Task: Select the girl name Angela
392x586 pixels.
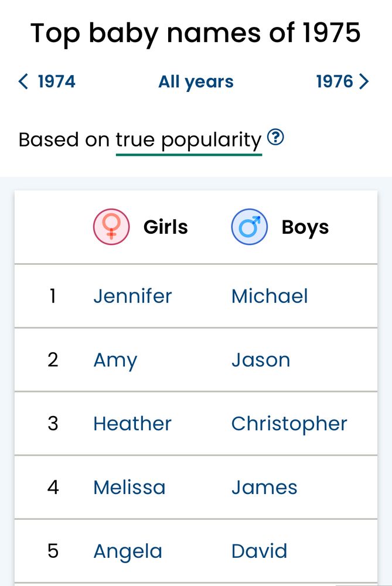Action: 128,551
